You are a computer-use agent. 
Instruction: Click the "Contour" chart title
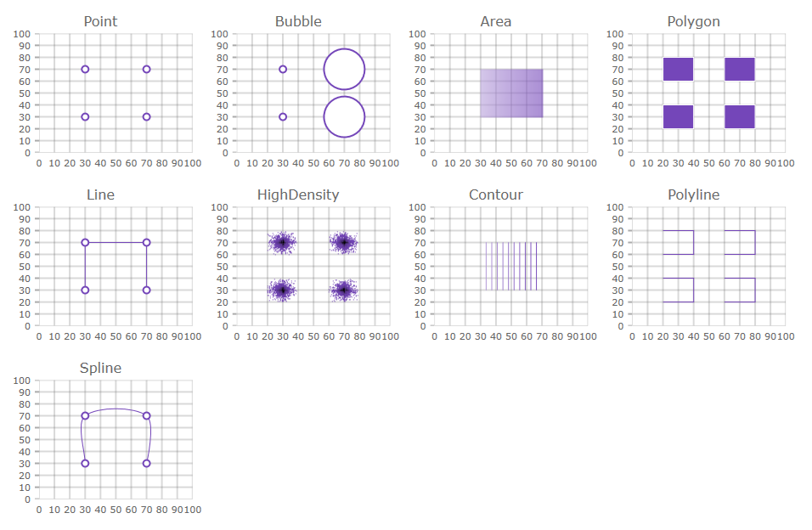point(496,195)
